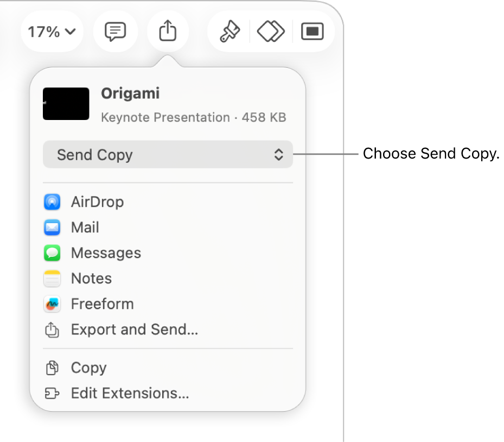
Task: Share the Origami presentation via AirDrop
Action: click(x=97, y=201)
